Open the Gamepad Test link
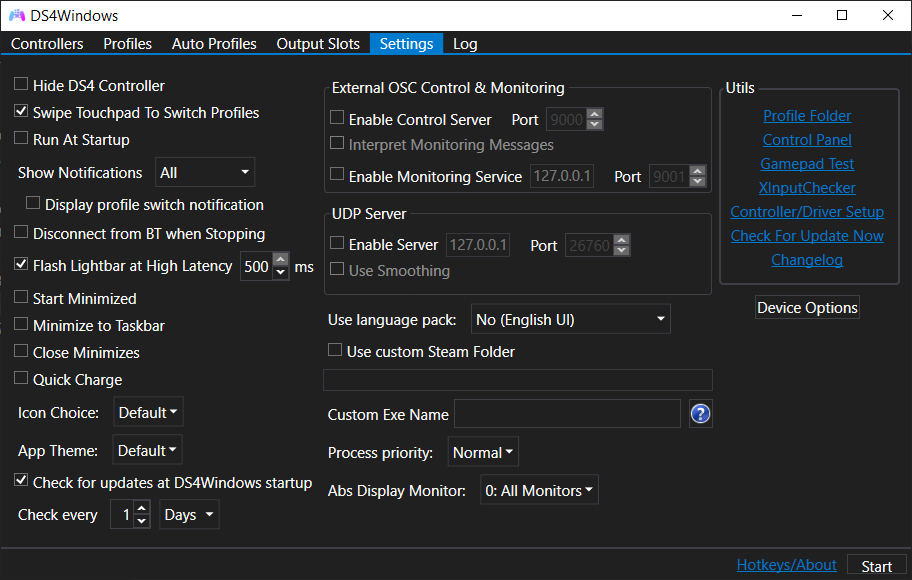 tap(807, 164)
